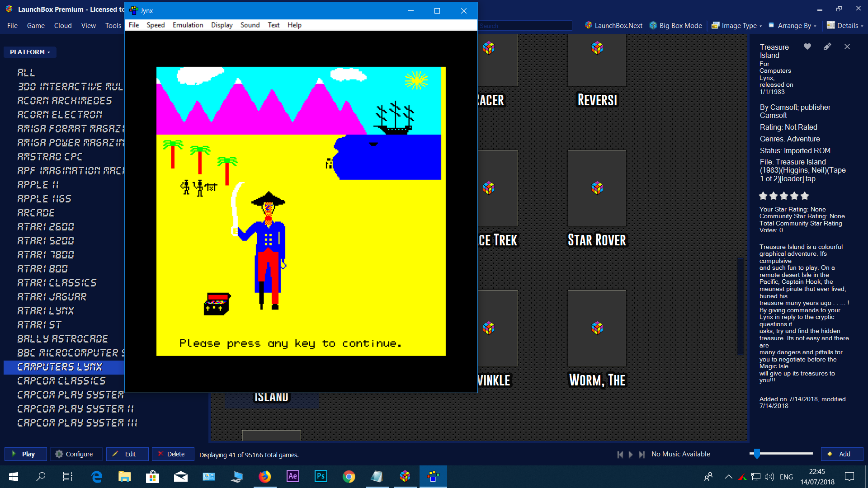Image resolution: width=868 pixels, height=488 pixels.
Task: Open Firefox from the taskbar
Action: pyautogui.click(x=265, y=477)
